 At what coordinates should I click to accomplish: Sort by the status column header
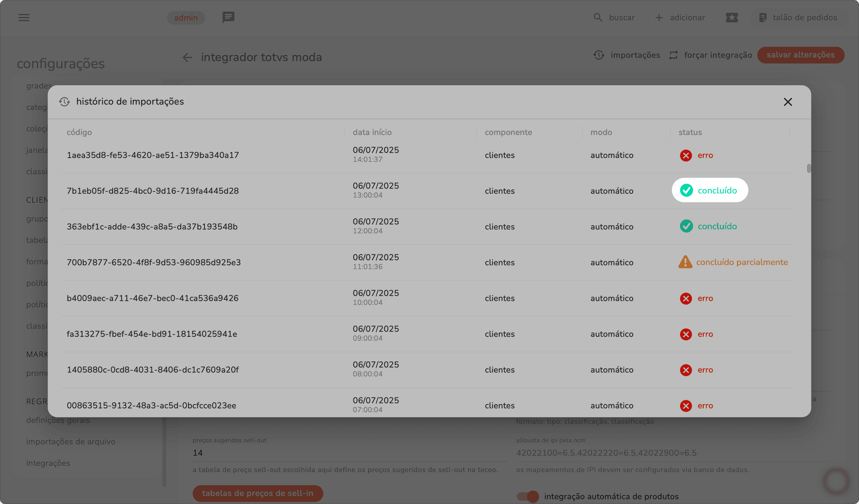coord(690,132)
